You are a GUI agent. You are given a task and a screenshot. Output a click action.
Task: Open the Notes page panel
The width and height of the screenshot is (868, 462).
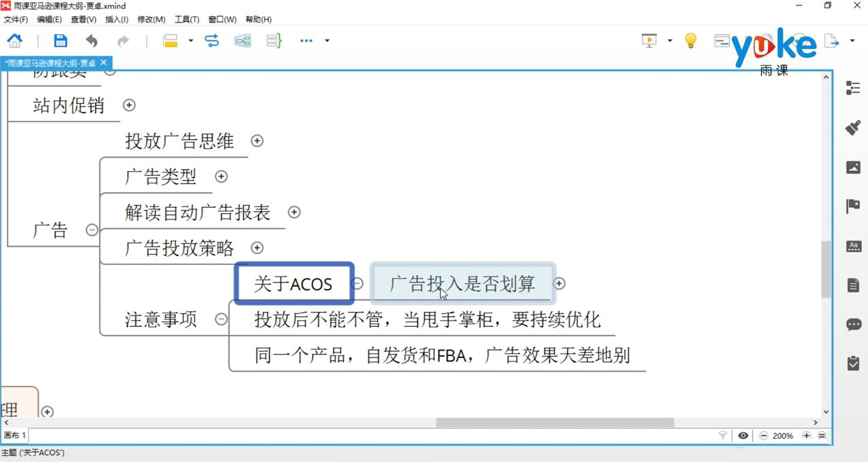click(x=853, y=285)
